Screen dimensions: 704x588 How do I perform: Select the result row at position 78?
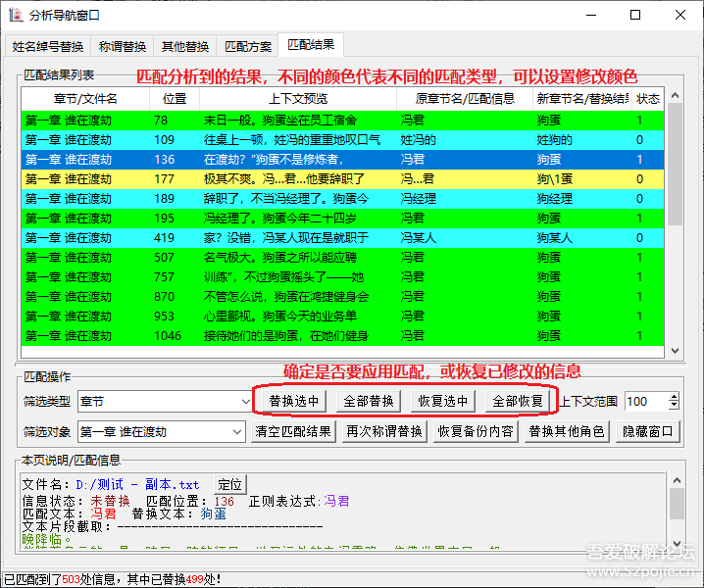point(342,121)
